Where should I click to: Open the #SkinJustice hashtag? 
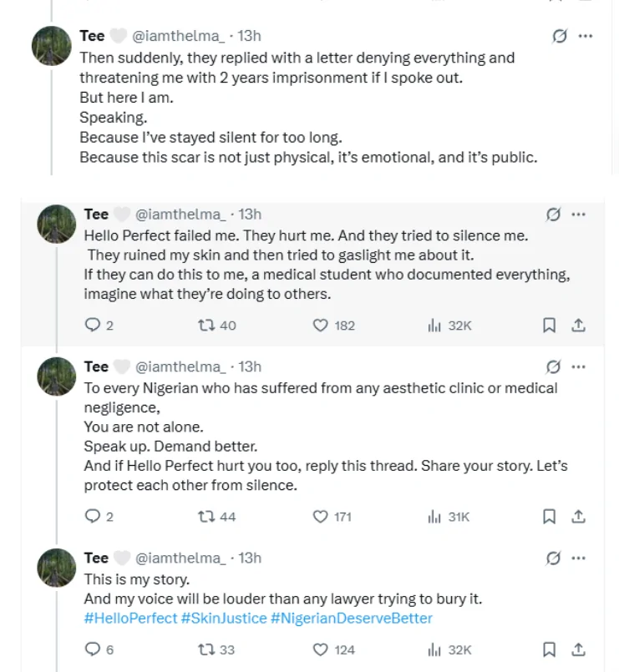point(224,619)
